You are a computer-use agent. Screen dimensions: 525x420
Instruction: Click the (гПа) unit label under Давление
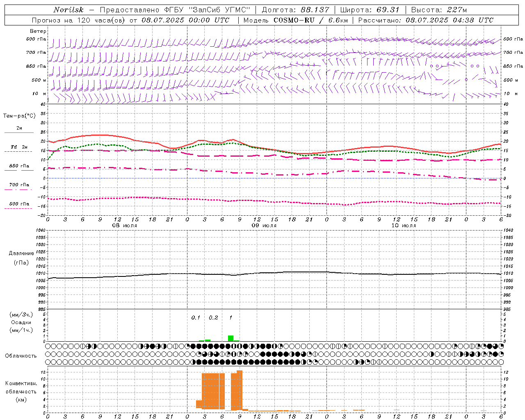click(x=21, y=262)
